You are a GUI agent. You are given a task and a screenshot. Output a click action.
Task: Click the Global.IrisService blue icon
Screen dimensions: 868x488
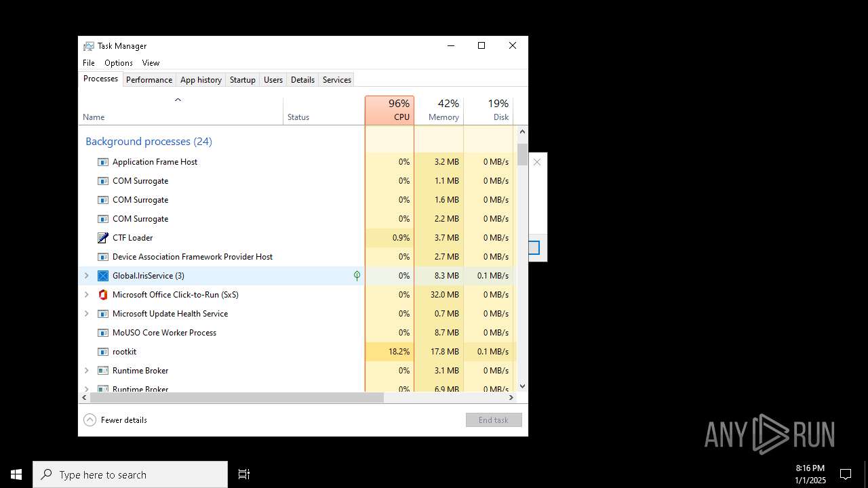coord(103,276)
